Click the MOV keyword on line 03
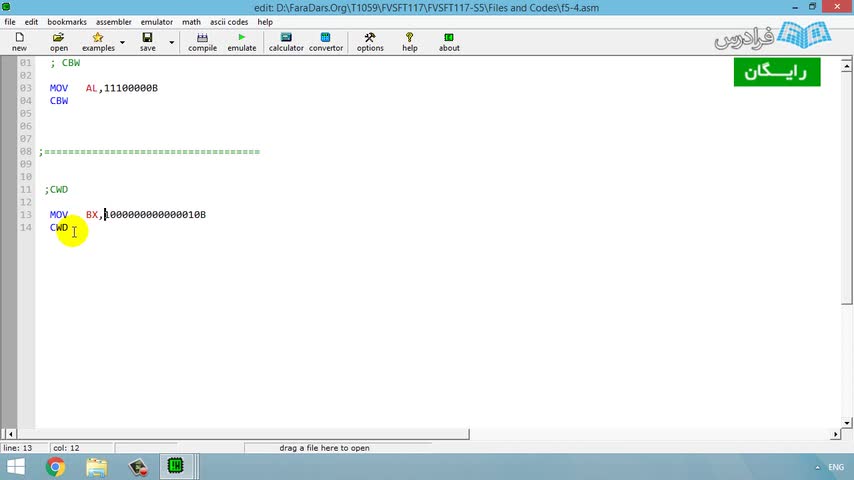The image size is (854, 480). [59, 88]
